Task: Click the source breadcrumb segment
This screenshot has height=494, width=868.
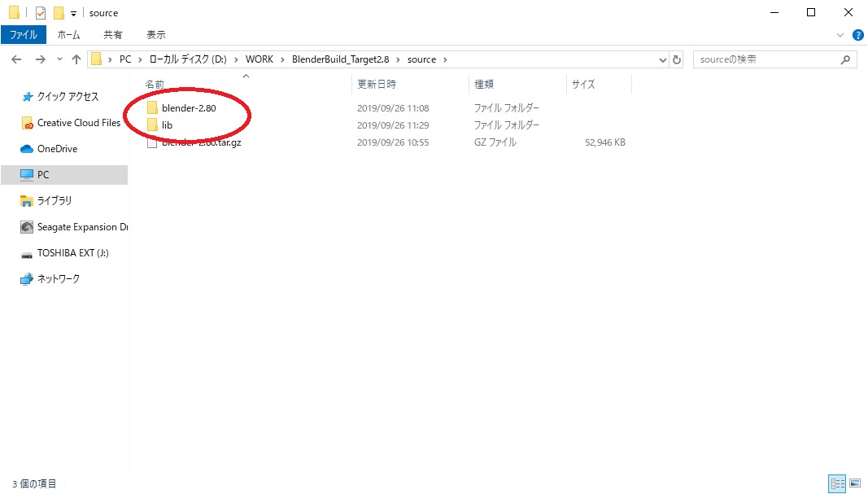Action: click(422, 59)
